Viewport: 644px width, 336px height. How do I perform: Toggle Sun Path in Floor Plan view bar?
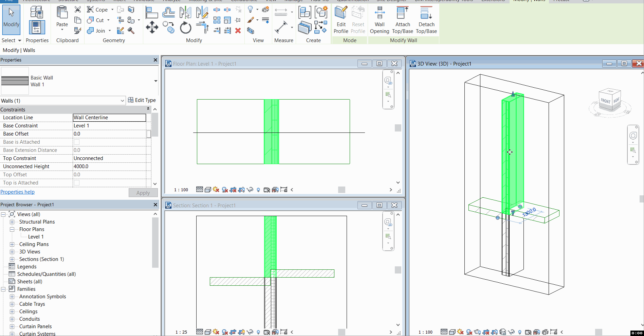(216, 190)
